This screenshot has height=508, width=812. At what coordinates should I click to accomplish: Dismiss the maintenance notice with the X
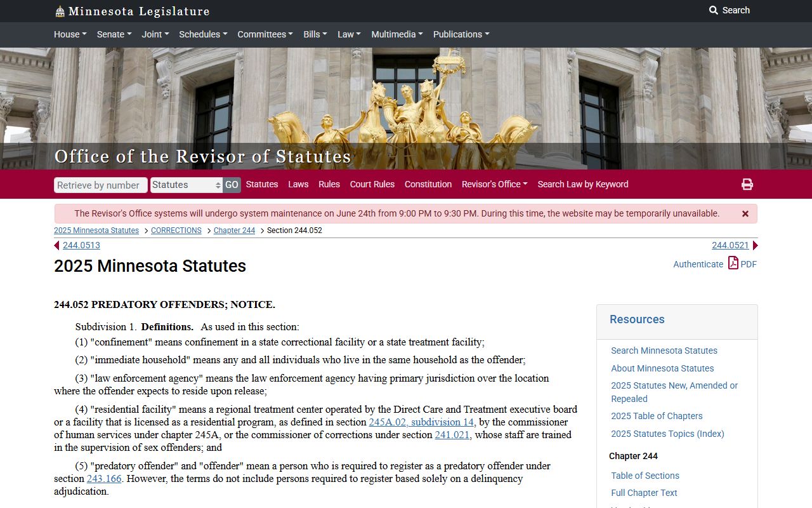click(x=745, y=214)
